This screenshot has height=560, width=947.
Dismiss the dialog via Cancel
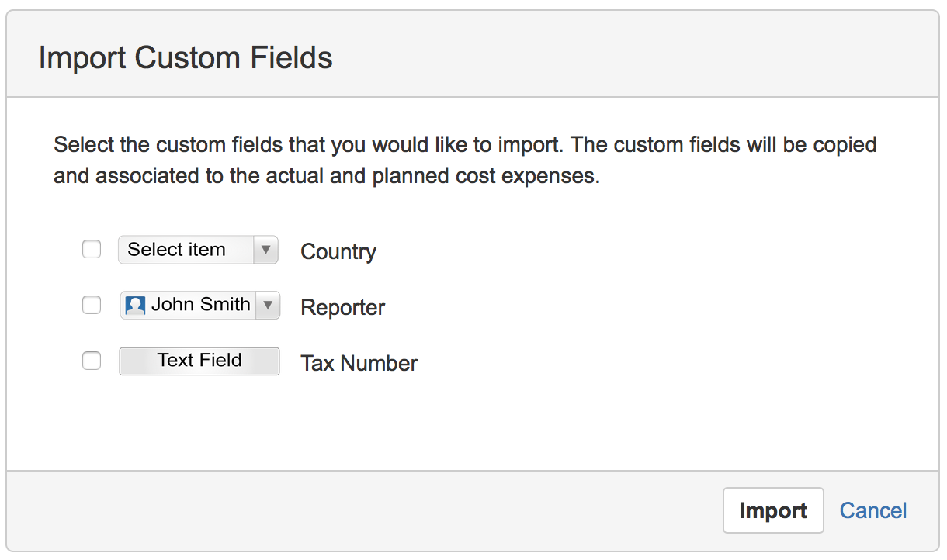coord(872,510)
